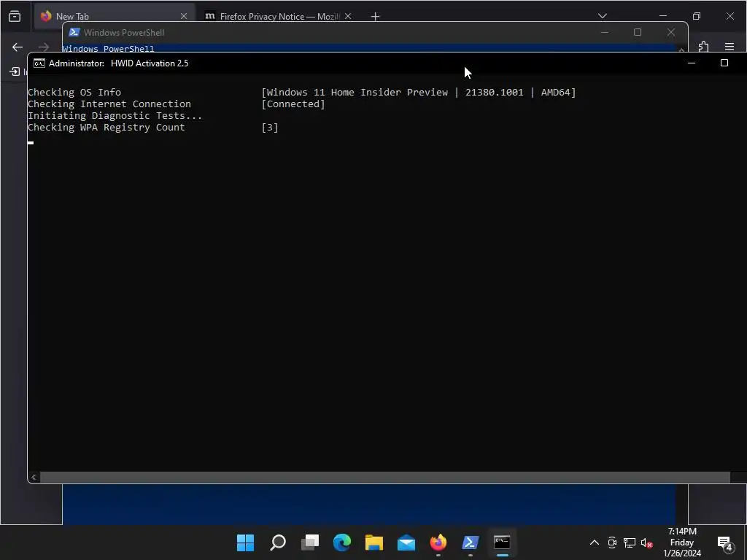
Task: Open taskbar Search magnifier
Action: coord(278,542)
